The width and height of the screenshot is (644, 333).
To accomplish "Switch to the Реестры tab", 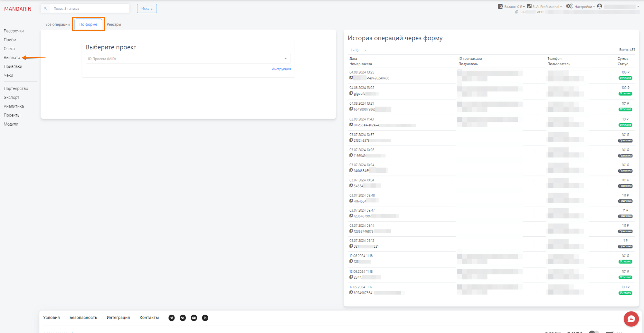I will coord(114,24).
